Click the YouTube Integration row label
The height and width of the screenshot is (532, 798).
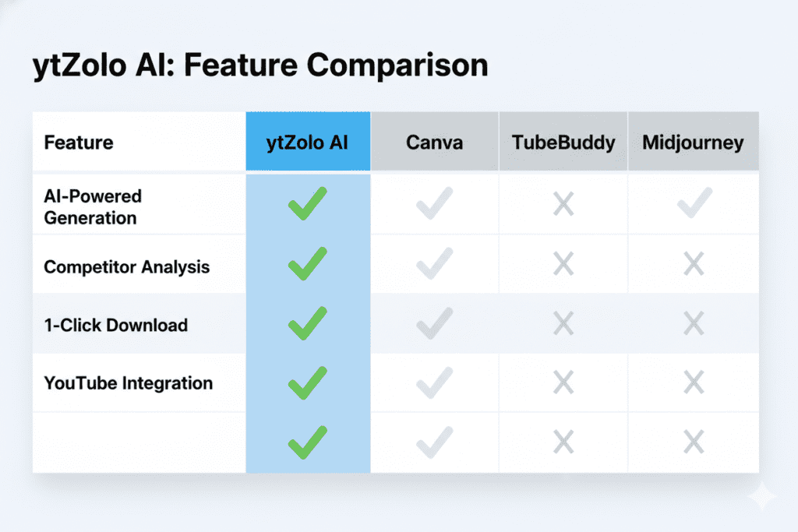(x=129, y=383)
